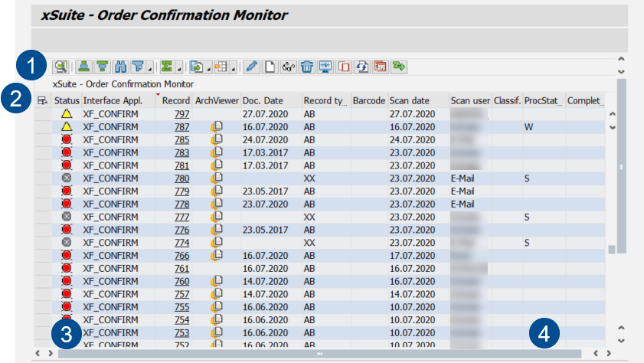
Task: Open record 761 link
Action: click(x=182, y=269)
